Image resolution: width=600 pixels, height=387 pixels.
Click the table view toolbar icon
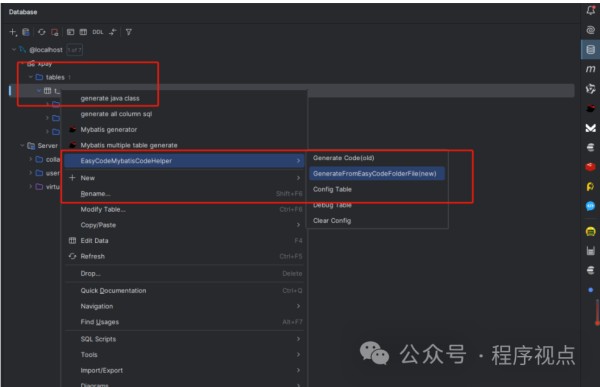(x=83, y=32)
